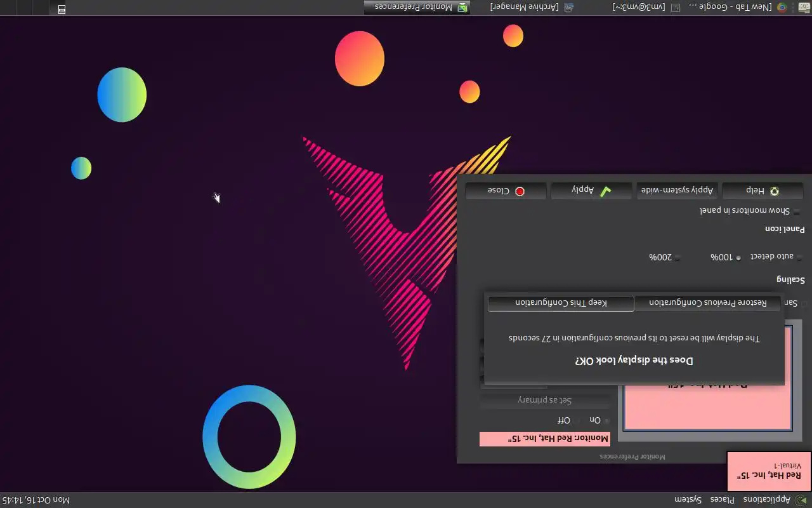Click the Help button in Monitor Preferences

click(x=763, y=190)
